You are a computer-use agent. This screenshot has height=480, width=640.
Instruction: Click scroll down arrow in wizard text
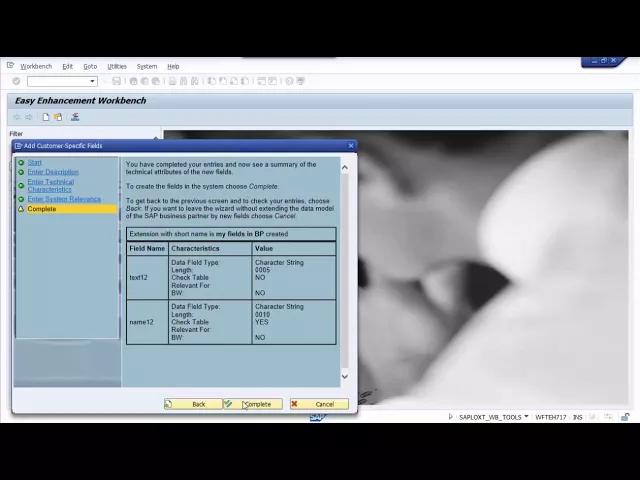tap(344, 376)
